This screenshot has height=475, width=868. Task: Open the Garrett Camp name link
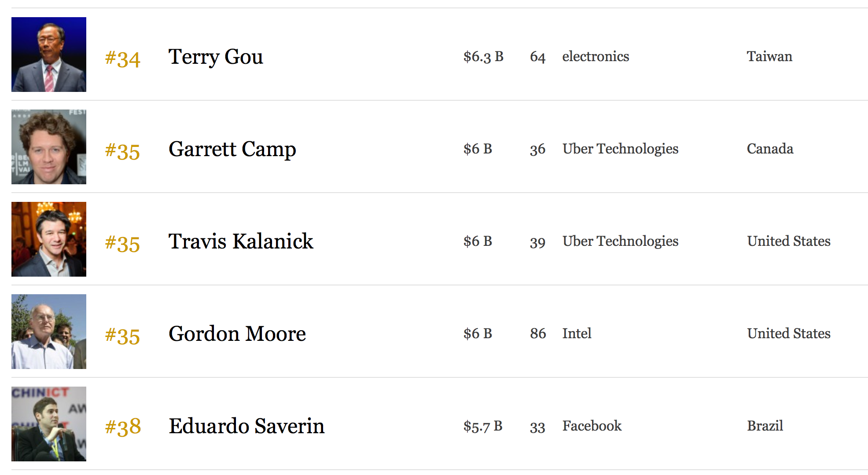pos(232,150)
